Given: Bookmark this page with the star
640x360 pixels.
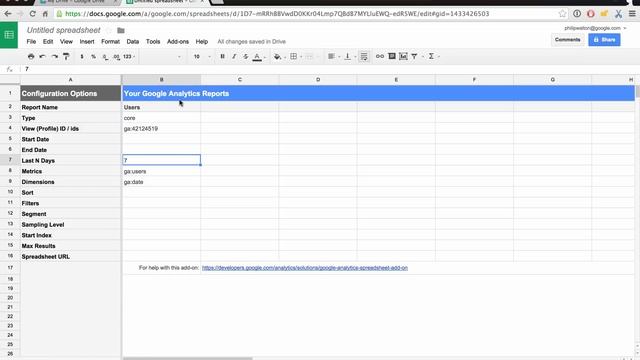Looking at the screenshot, I should pyautogui.click(x=562, y=13).
